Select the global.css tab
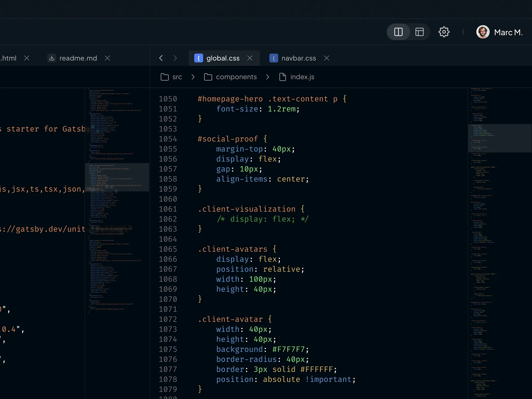532x399 pixels. click(223, 58)
